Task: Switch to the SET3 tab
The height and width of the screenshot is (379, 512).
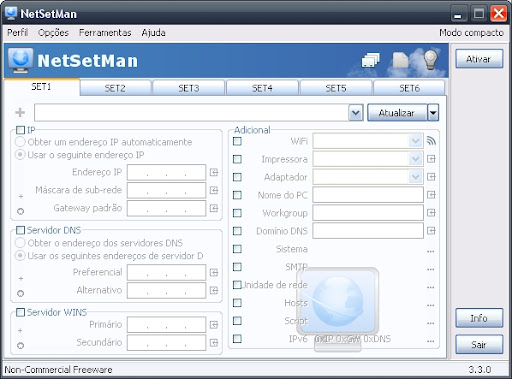Action: pos(189,88)
